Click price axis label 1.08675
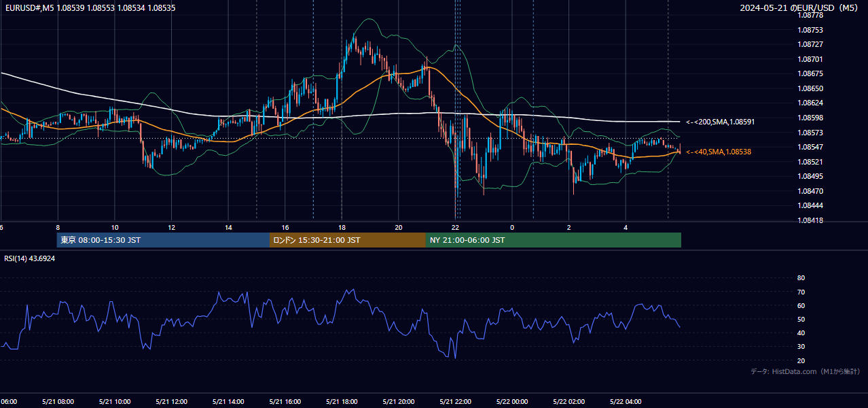This screenshot has height=408, width=868. [810, 73]
